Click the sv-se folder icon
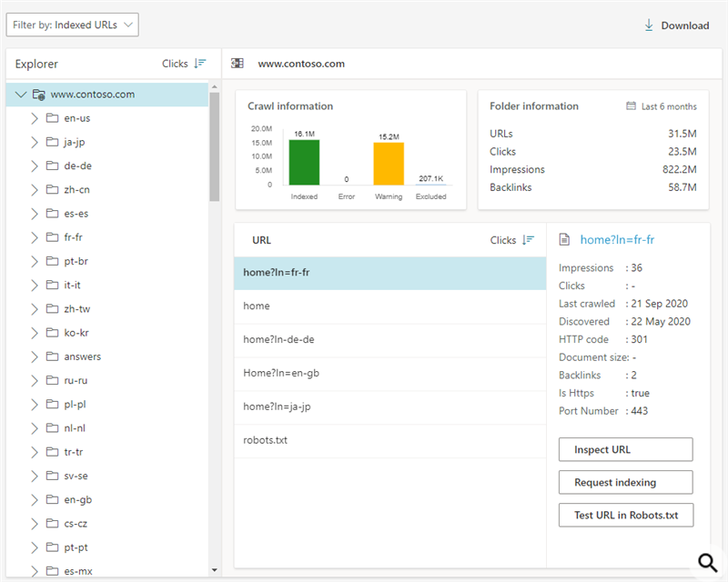Screen dimensions: 728x582 [x=52, y=476]
